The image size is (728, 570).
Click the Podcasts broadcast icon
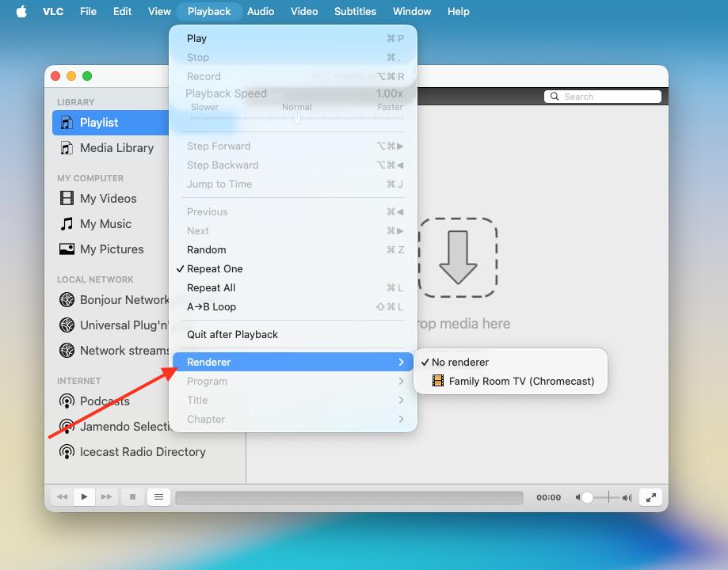(67, 401)
